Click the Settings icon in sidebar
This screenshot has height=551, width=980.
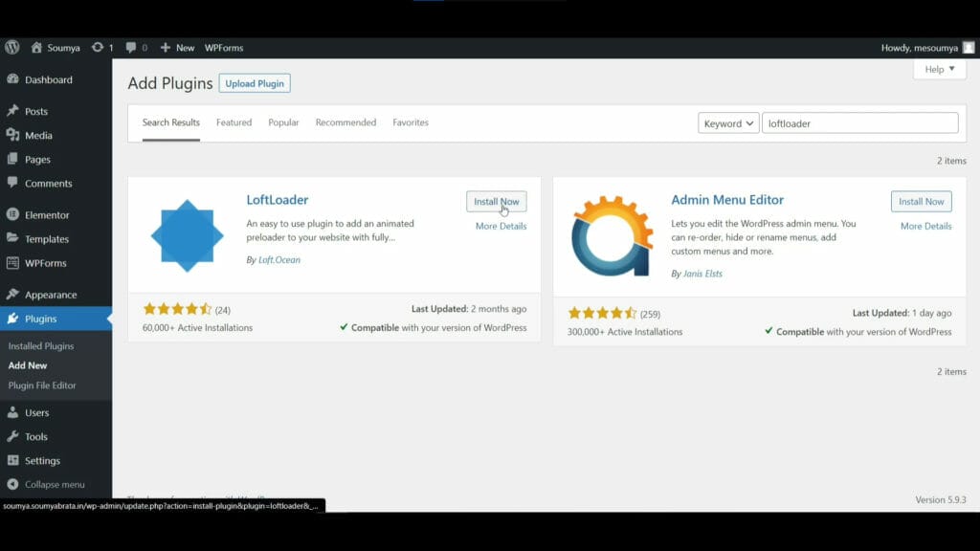pyautogui.click(x=13, y=460)
